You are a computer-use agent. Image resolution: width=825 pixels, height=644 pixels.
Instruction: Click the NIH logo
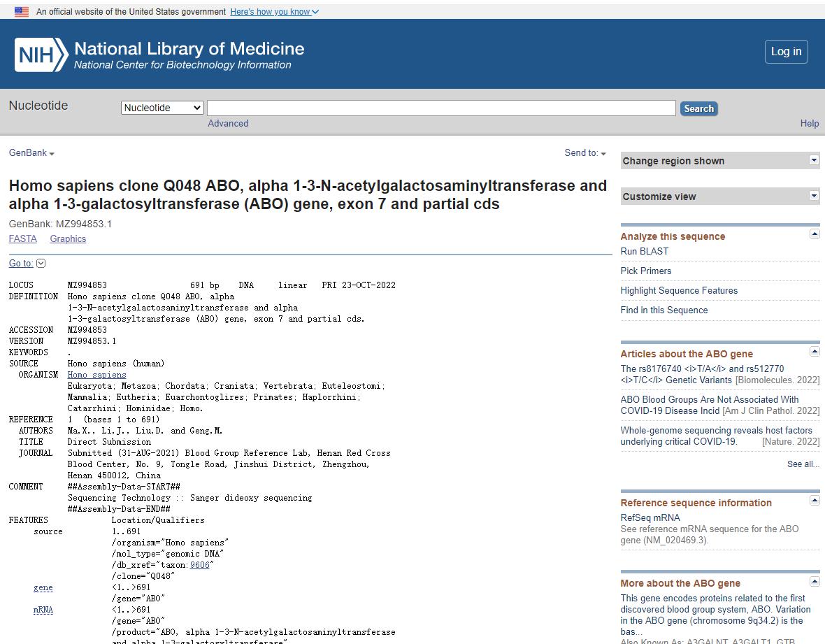click(x=41, y=55)
